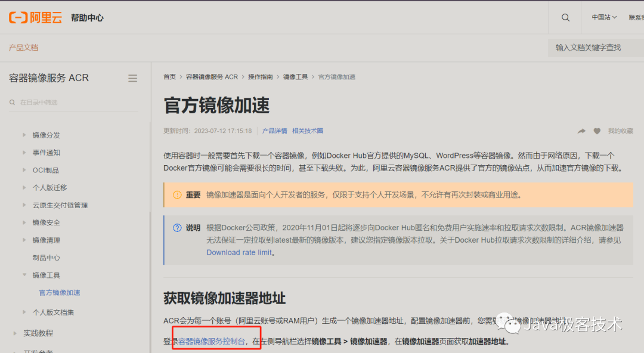Go to 首页 breadcrumb

pyautogui.click(x=169, y=77)
